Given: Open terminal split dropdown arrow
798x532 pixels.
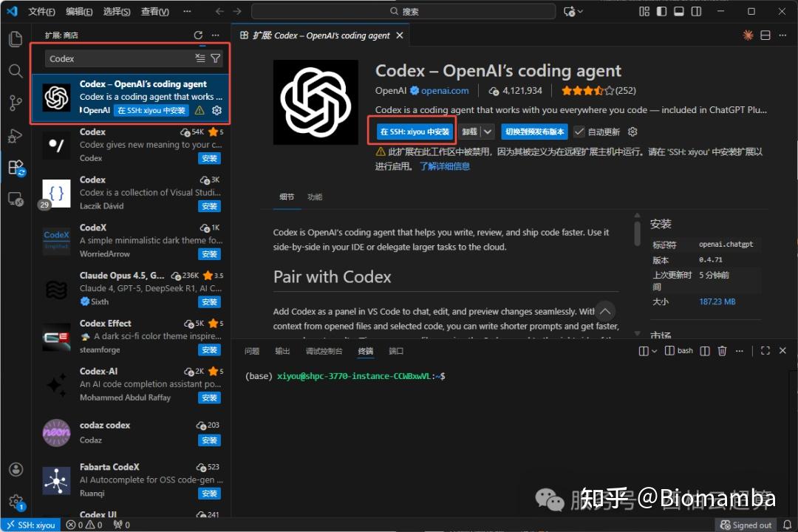Looking at the screenshot, I should 654,351.
